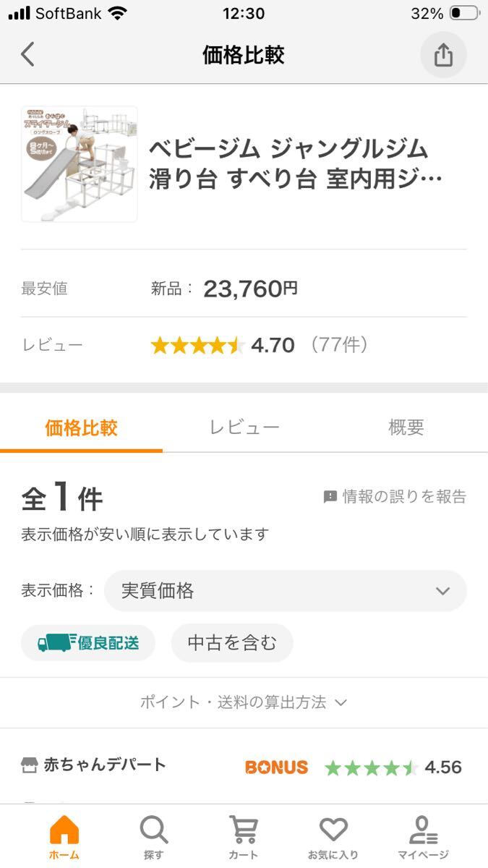The width and height of the screenshot is (488, 868).
Task: Tap the 赤ちゃんデパート store icon
Action: [29, 766]
